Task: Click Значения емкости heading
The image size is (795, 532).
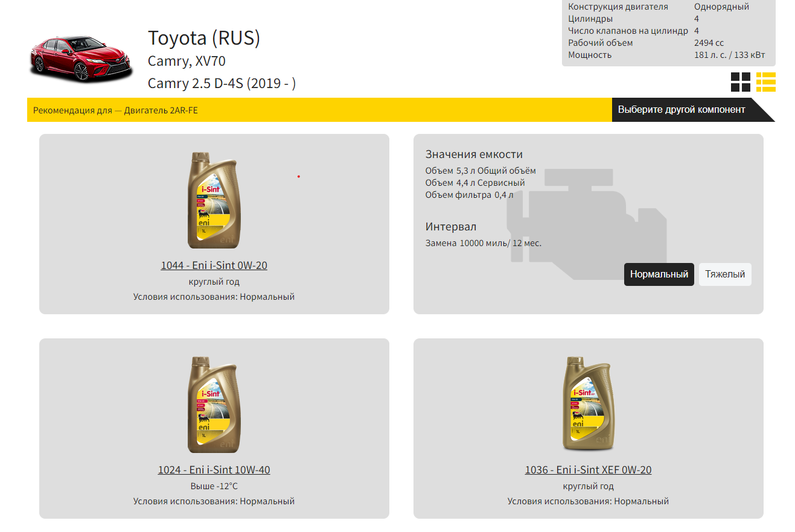Action: [x=474, y=154]
